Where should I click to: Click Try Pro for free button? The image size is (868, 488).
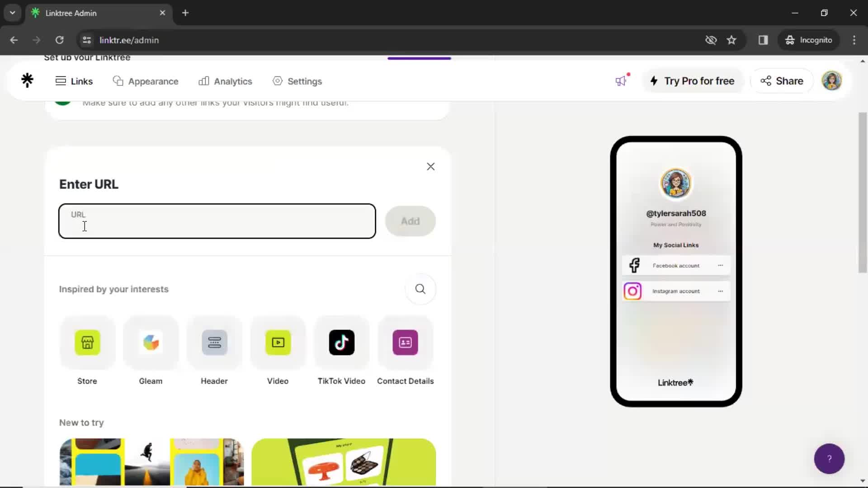[694, 80]
